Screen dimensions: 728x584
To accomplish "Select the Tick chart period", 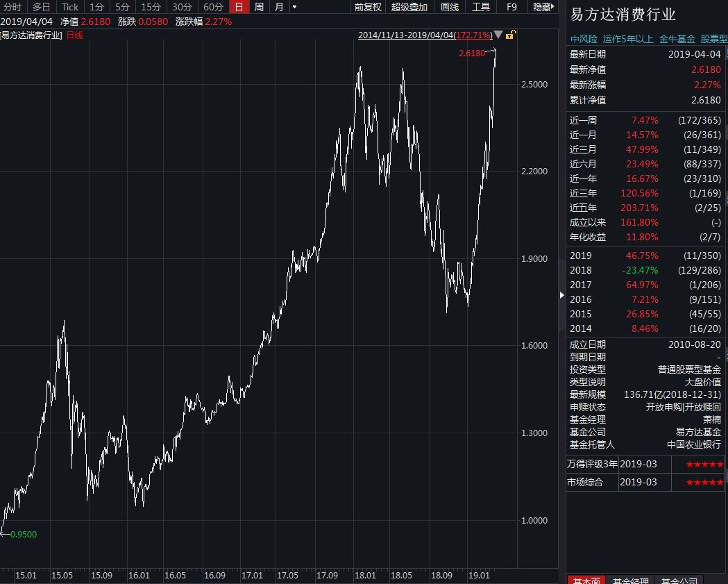I will point(70,7).
